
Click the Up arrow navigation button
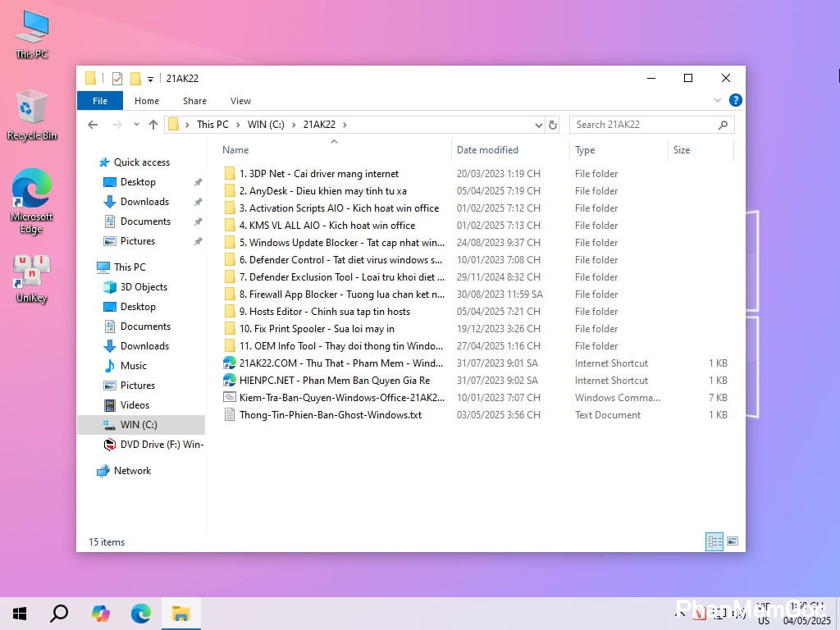[153, 125]
